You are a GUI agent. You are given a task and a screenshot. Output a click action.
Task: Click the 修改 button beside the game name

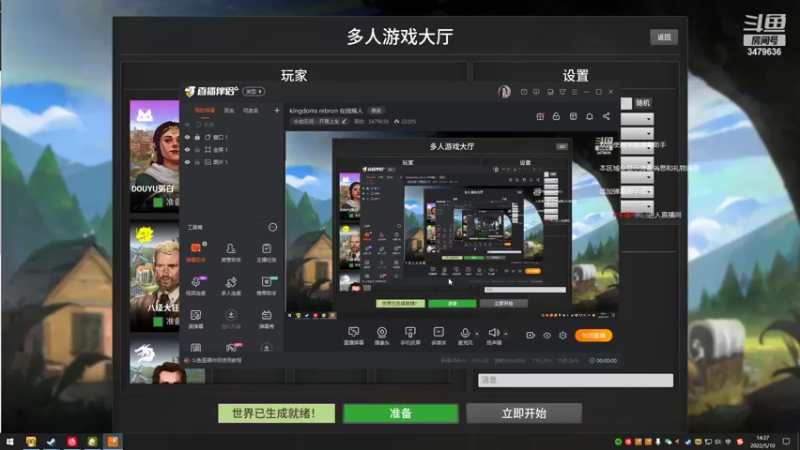(376, 111)
